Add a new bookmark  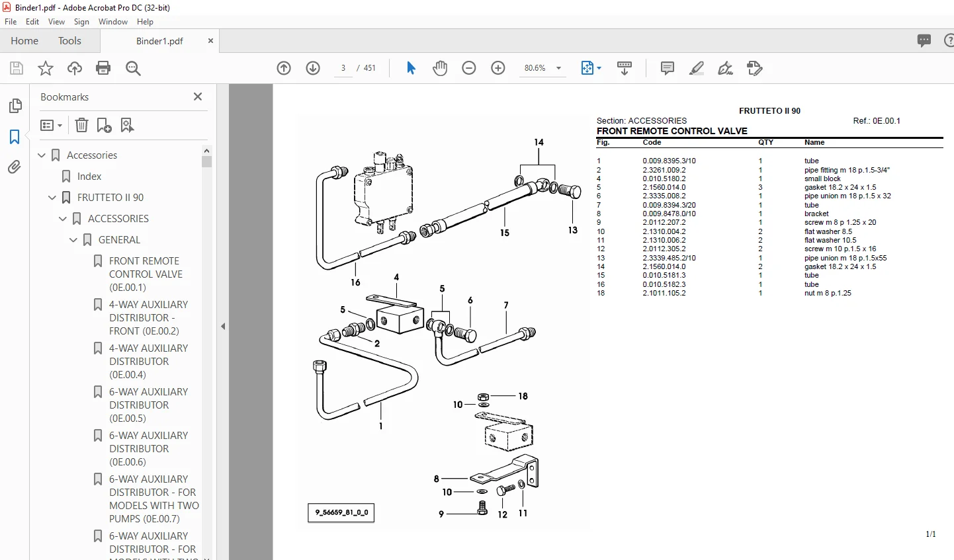(104, 125)
